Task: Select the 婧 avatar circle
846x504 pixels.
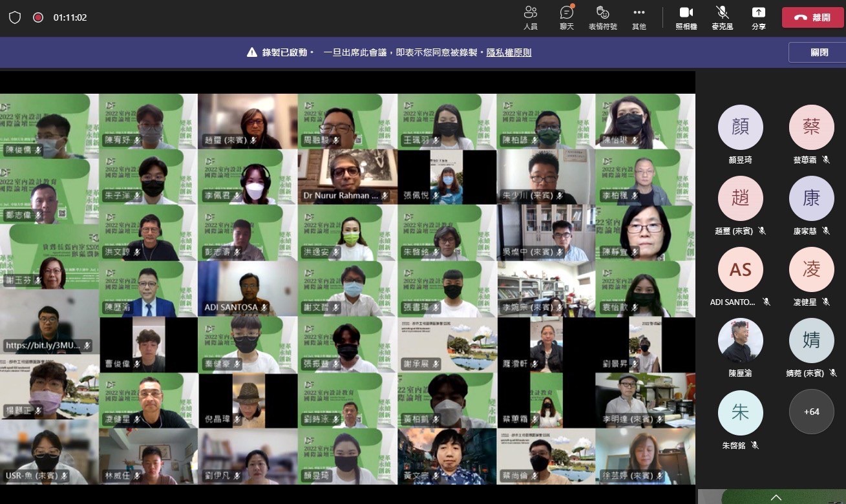Action: click(x=812, y=341)
